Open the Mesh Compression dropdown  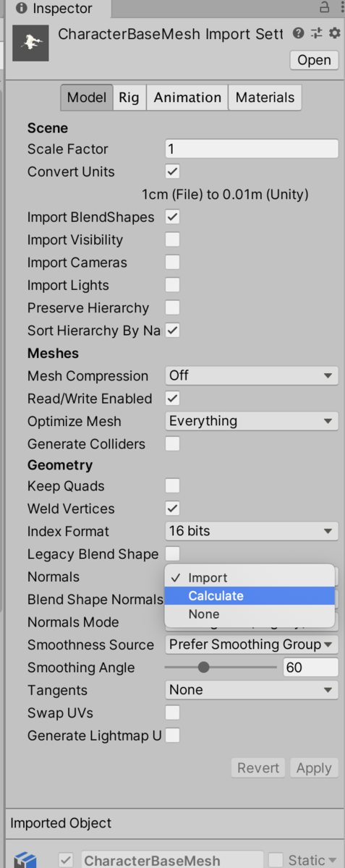(x=252, y=376)
